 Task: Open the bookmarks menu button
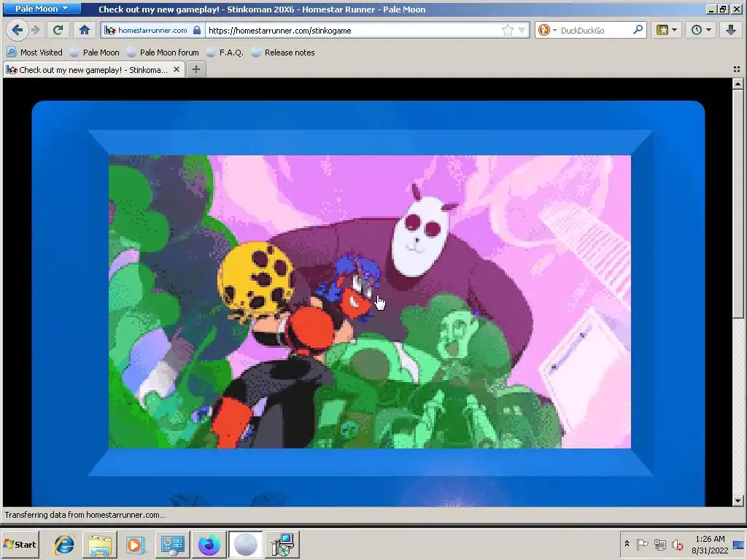[x=667, y=30]
